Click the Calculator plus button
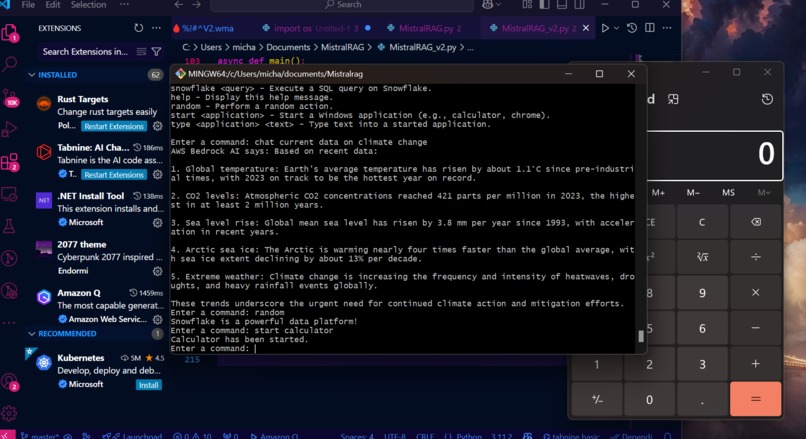This screenshot has width=806, height=439. (x=756, y=364)
